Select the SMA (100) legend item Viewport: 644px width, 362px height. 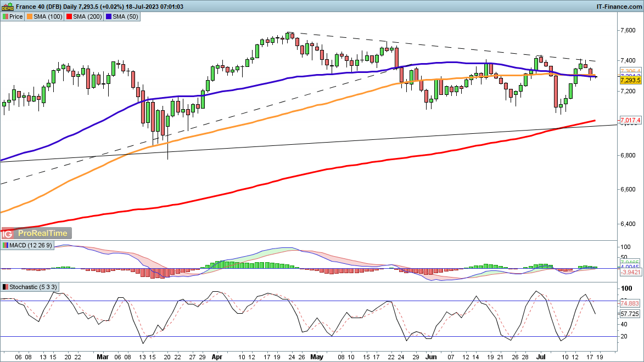point(44,16)
